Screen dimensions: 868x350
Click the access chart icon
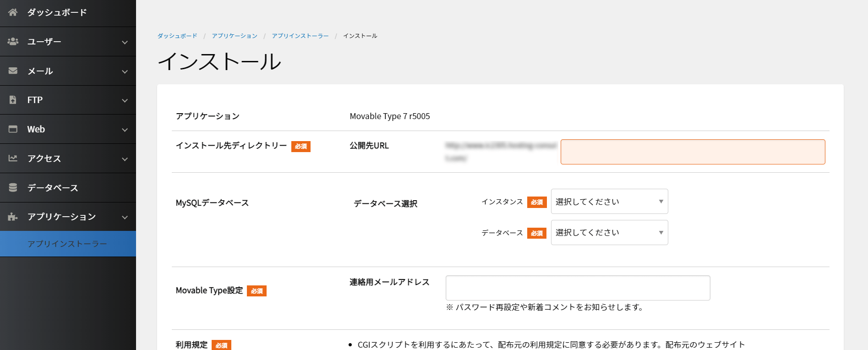[13, 159]
